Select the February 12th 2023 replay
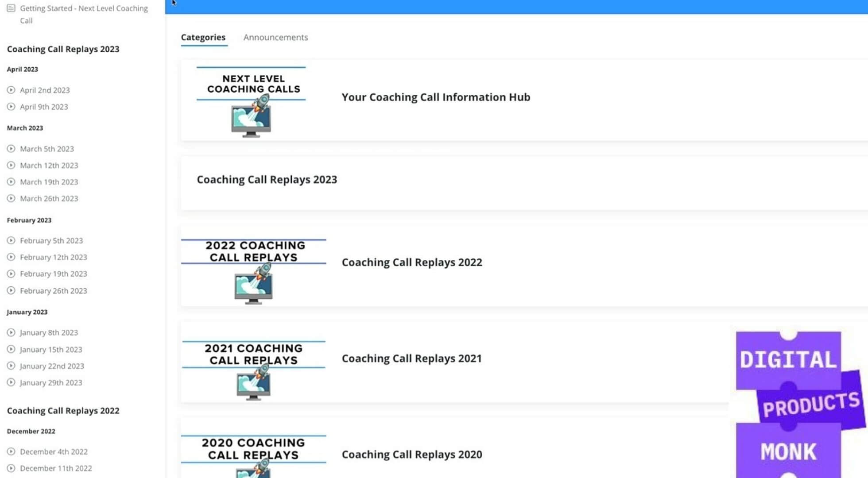868x478 pixels. [54, 257]
